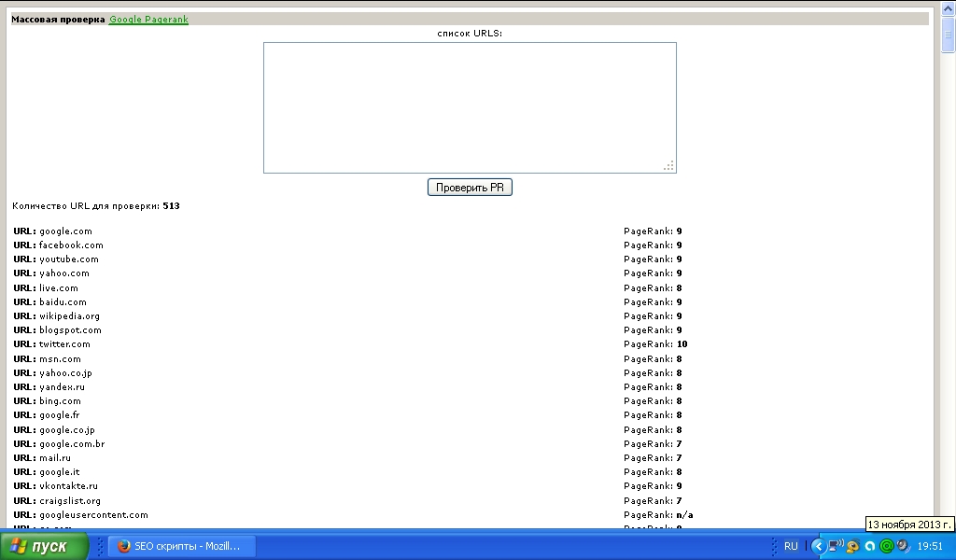The width and height of the screenshot is (956, 560).
Task: Click the wireless network tray icon
Action: tap(836, 546)
